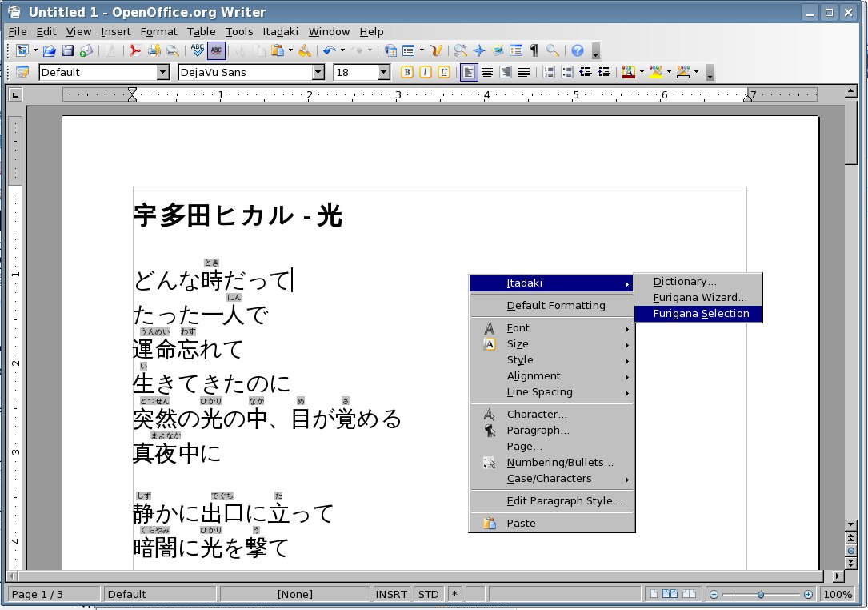
Task: Select Default Formatting in context menu
Action: click(555, 305)
